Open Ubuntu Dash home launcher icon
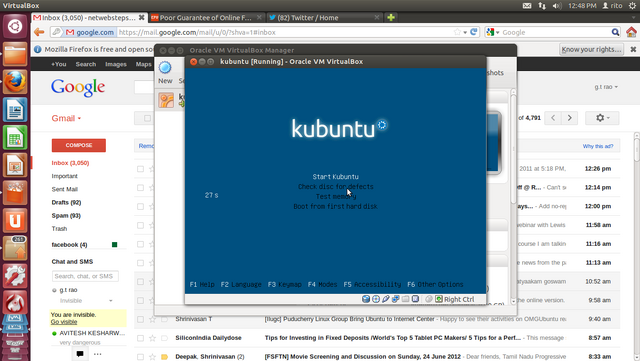The height and width of the screenshot is (361, 640). (x=15, y=27)
